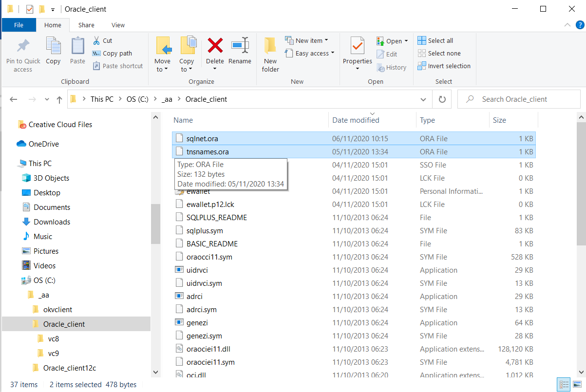The height and width of the screenshot is (392, 586).
Task: Sort by the Date modified column
Action: (x=356, y=120)
